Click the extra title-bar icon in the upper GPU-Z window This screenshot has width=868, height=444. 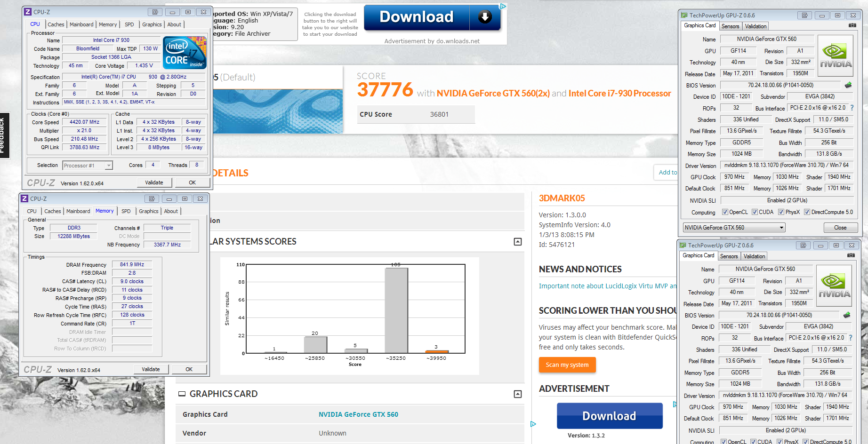[x=805, y=15]
